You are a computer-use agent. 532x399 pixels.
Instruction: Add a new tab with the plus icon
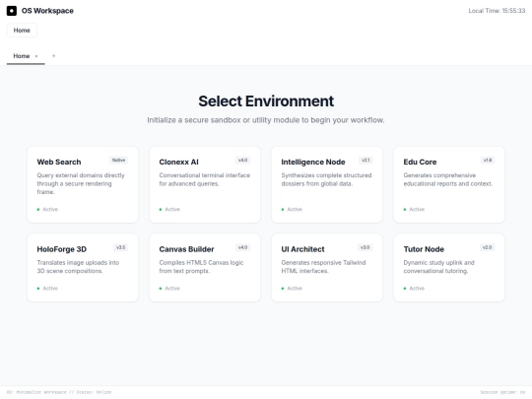tap(53, 56)
